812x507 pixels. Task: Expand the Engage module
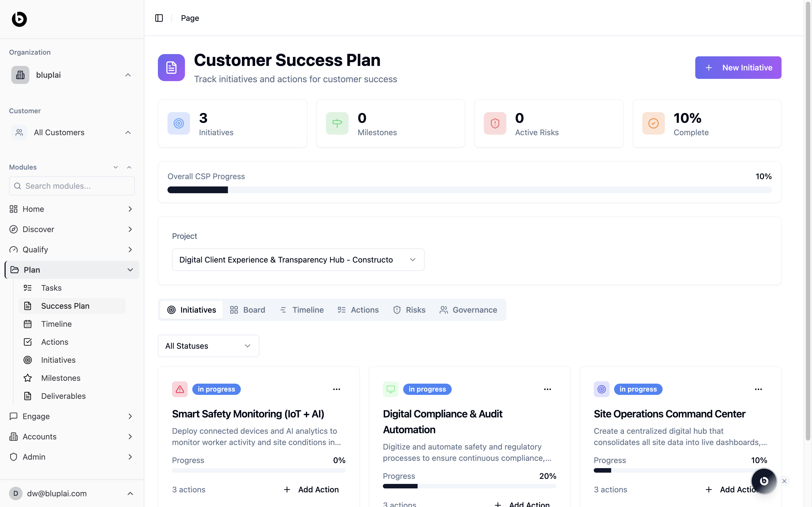(71, 417)
